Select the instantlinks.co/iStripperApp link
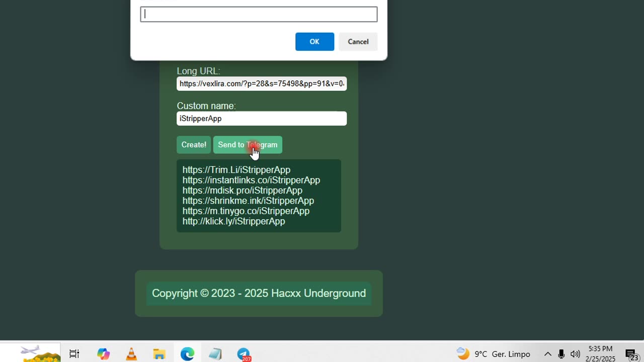The height and width of the screenshot is (362, 644). [x=251, y=180]
